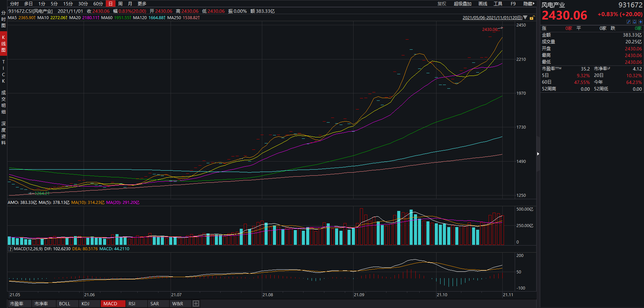
Task: Toggle the yellow lock icon beside date range
Action: (x=532, y=18)
